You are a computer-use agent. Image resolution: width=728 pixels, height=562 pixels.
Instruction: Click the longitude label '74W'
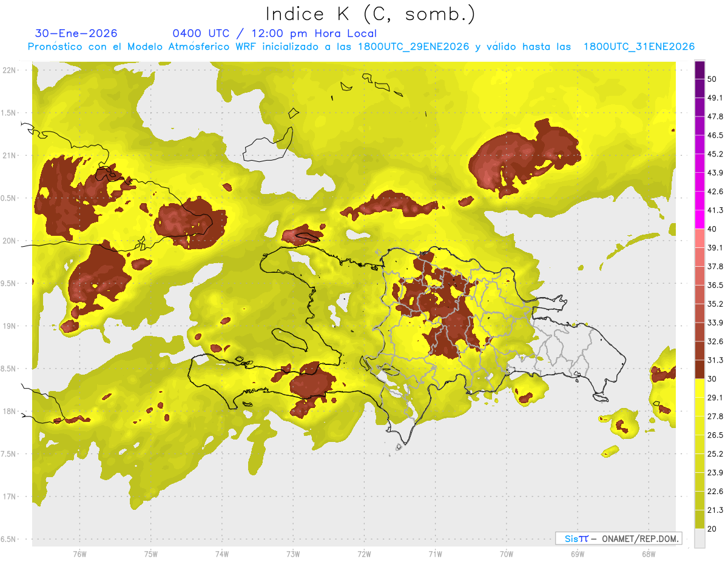[222, 554]
